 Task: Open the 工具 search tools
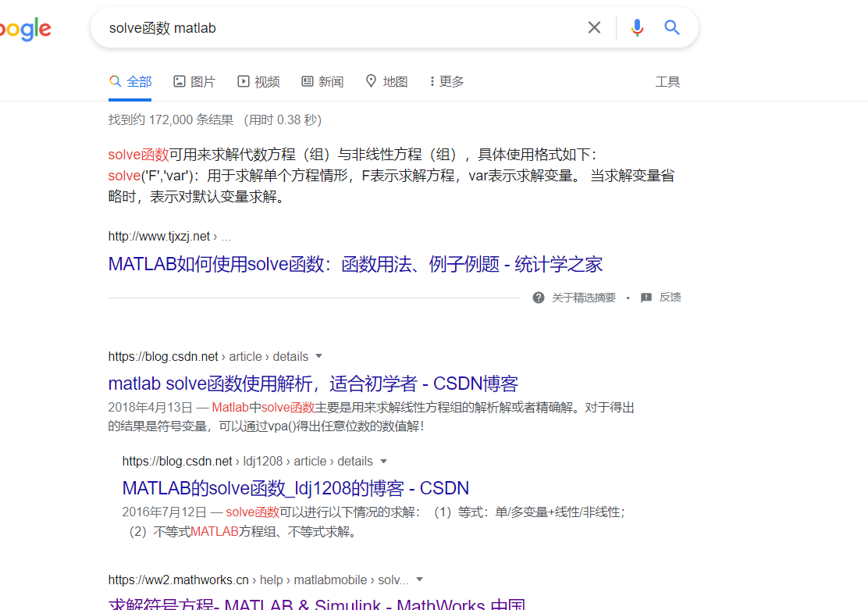pyautogui.click(x=667, y=82)
